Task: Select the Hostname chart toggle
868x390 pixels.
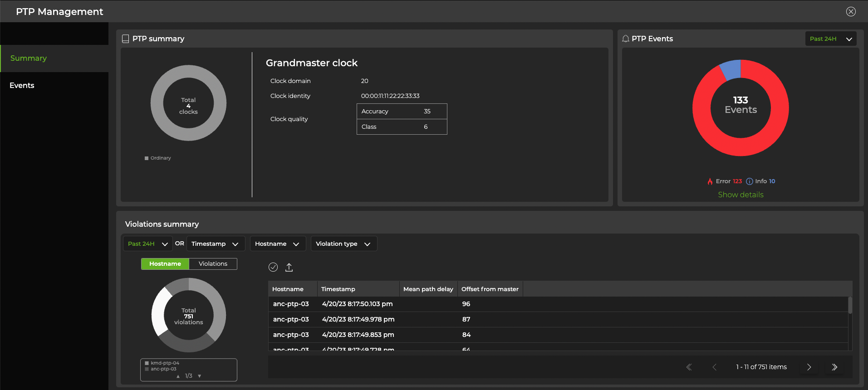Action: point(165,264)
